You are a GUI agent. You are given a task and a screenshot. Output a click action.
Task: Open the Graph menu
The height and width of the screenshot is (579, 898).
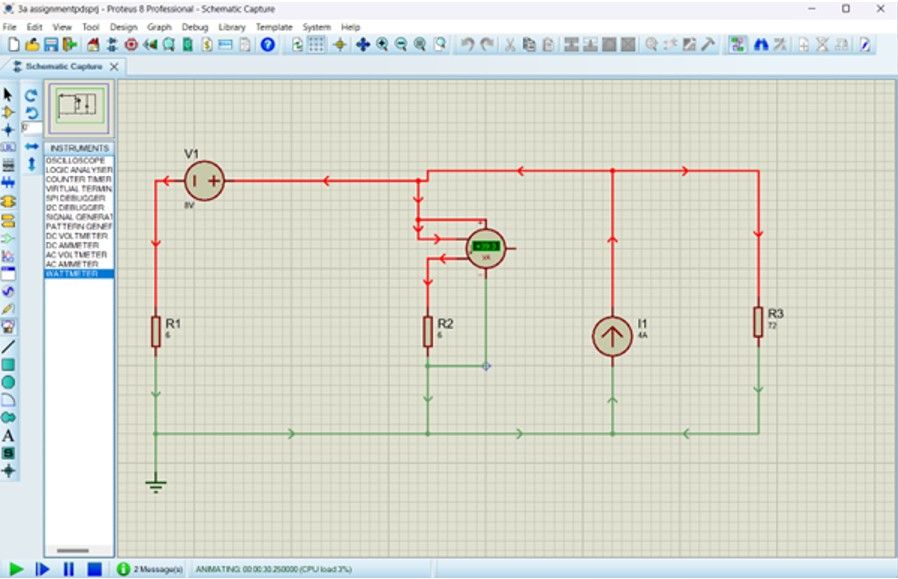click(159, 27)
